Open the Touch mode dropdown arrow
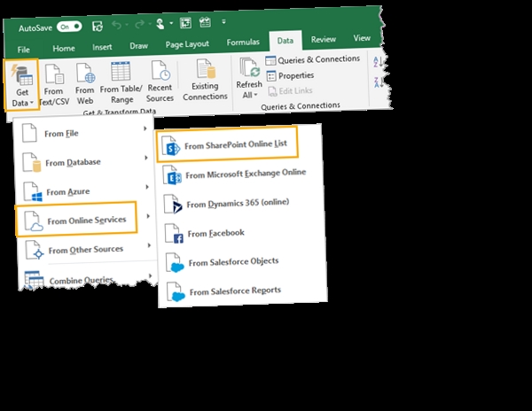 171,23
